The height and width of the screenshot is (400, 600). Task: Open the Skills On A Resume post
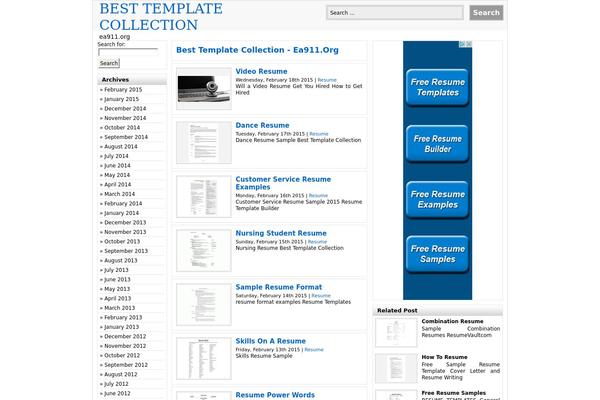271,341
